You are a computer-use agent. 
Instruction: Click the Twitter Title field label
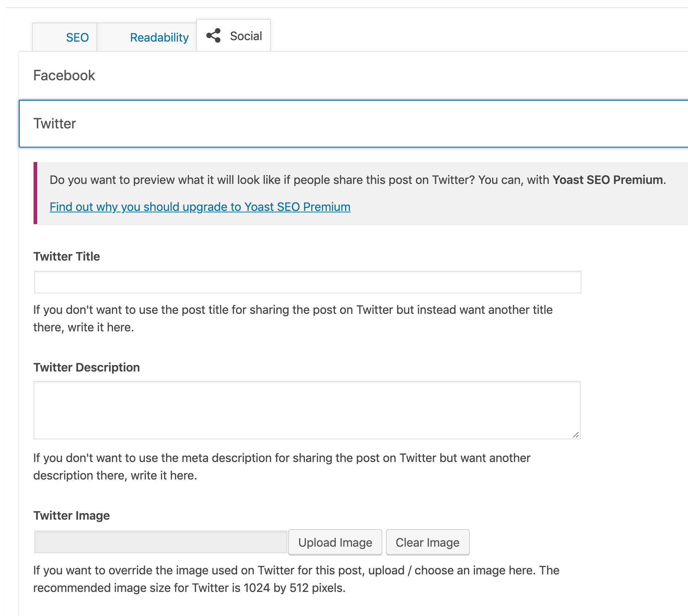click(x=67, y=257)
